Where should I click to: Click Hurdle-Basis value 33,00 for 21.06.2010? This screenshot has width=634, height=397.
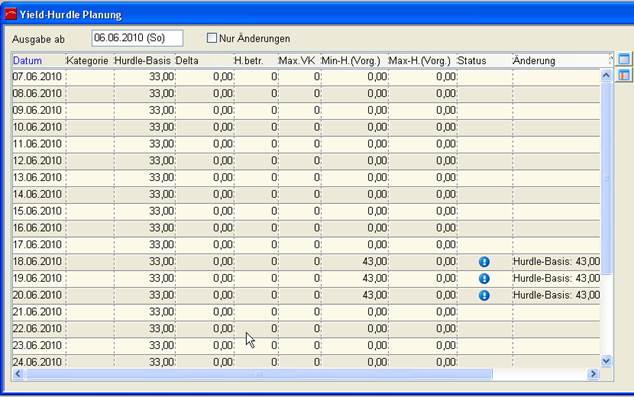click(x=162, y=312)
